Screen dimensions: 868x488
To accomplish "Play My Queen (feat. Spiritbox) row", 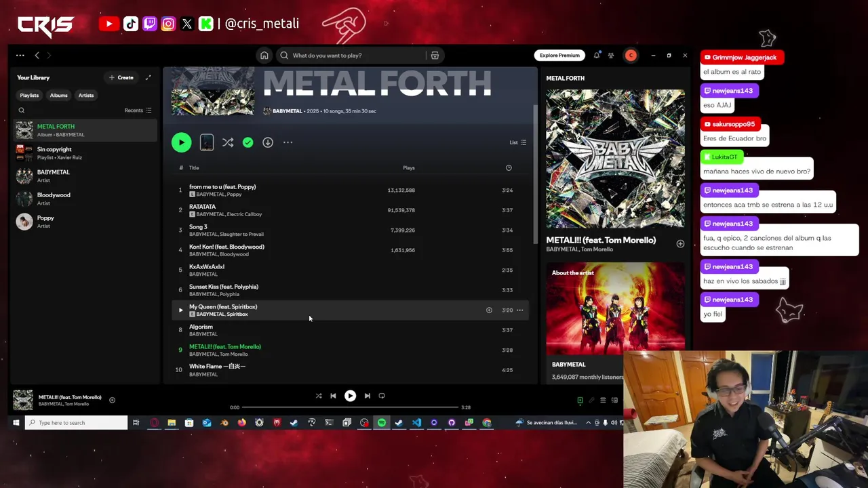I will (180, 310).
